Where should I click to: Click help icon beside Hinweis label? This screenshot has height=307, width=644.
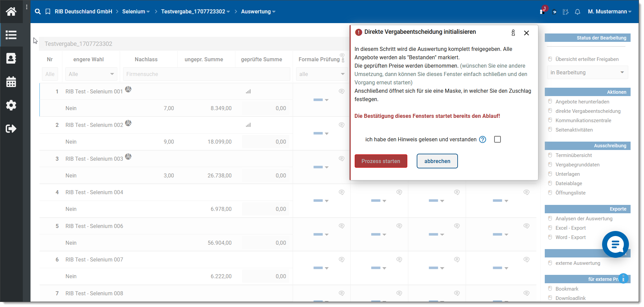pos(482,140)
